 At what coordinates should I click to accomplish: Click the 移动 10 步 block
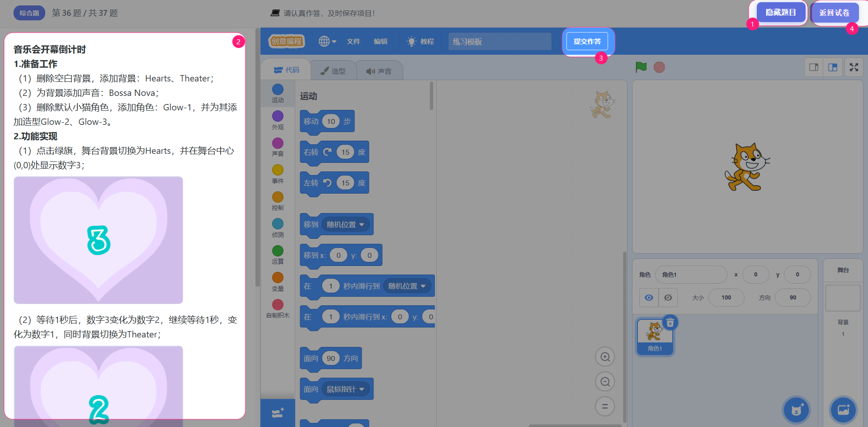point(327,122)
